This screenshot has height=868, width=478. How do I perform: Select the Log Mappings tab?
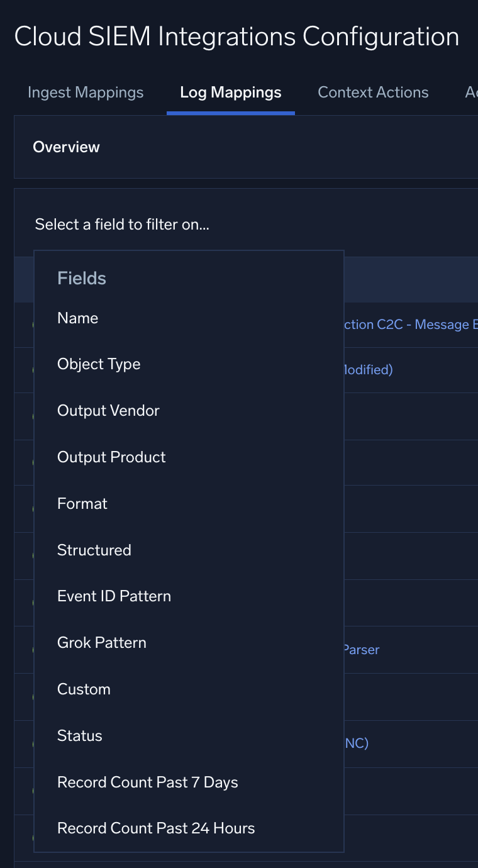230,92
